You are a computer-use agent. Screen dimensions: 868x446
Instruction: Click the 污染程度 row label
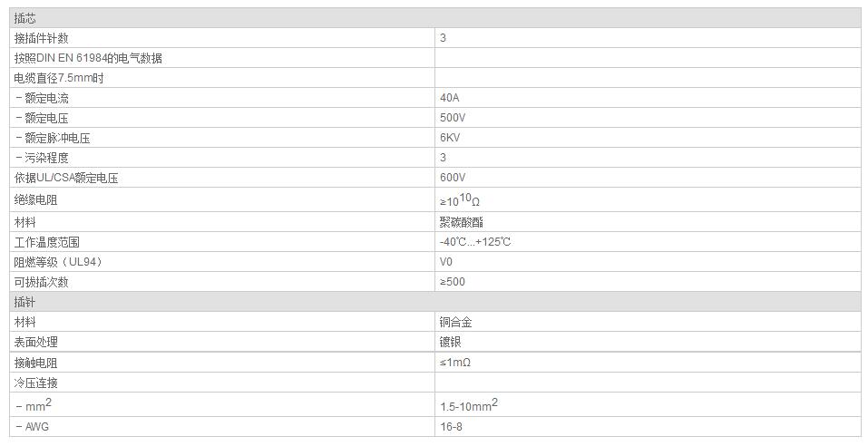tap(45, 158)
